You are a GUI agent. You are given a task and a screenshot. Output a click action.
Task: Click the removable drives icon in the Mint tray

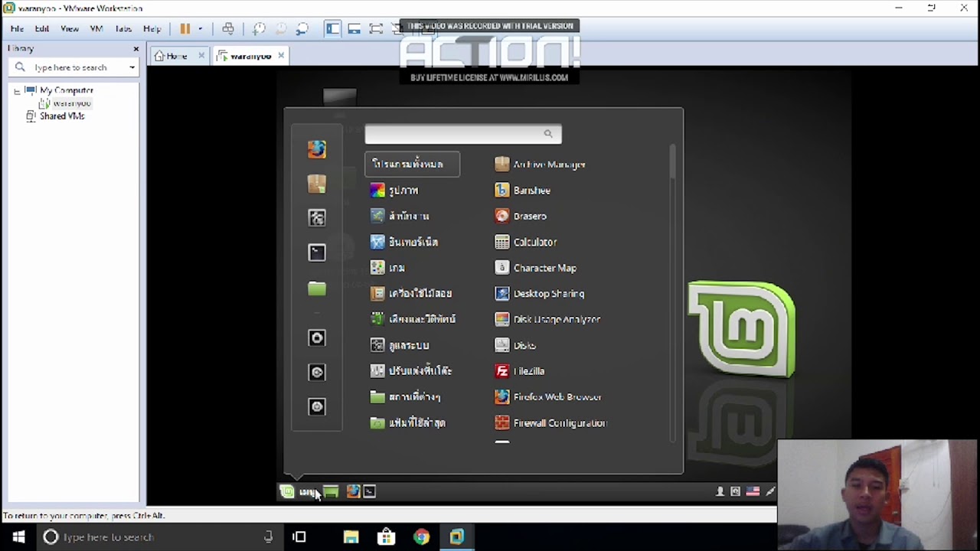[736, 492]
